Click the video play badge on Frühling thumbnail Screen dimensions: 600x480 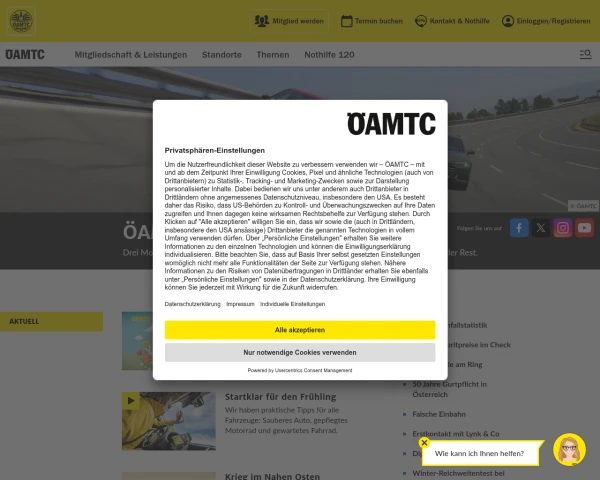click(131, 401)
